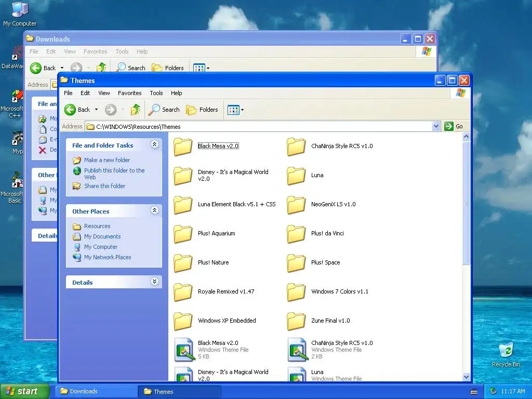Click the scroll up arrow in Themes

(466, 137)
